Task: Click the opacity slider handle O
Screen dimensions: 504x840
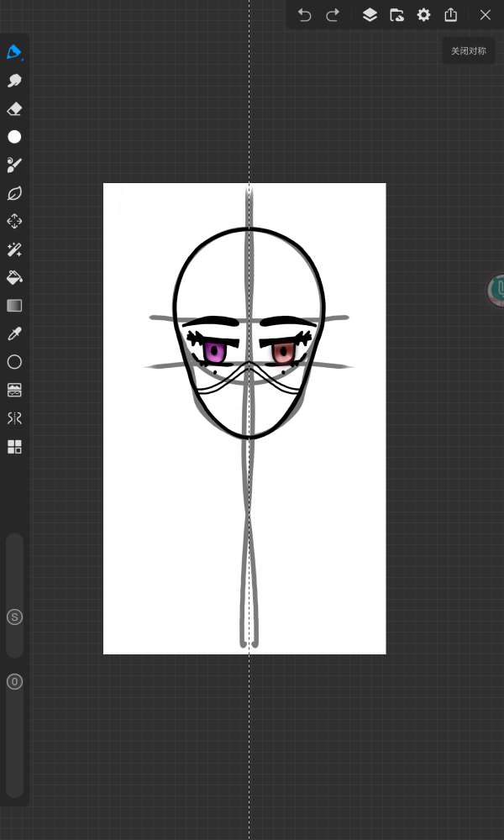Action: click(14, 681)
